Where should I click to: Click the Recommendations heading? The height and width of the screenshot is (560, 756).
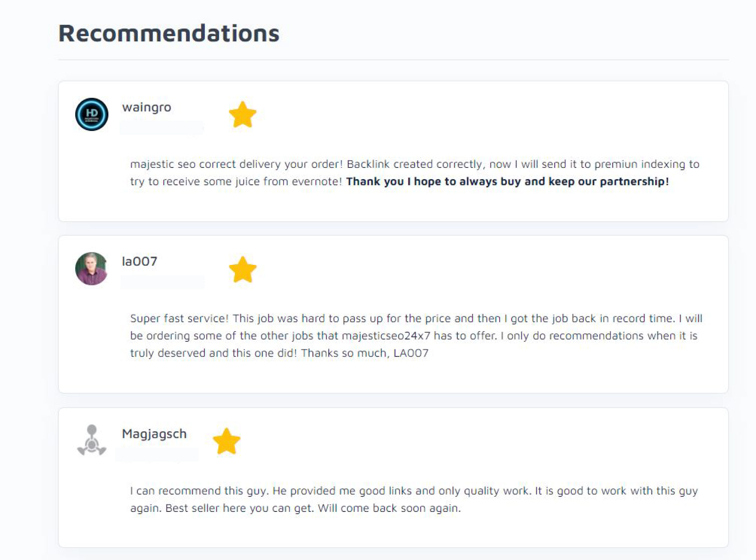[x=168, y=33]
